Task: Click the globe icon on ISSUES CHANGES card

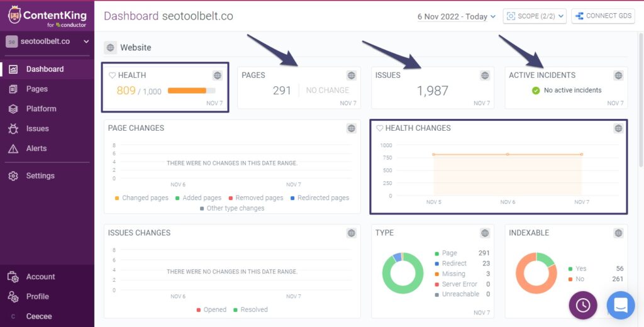Action: [351, 233]
